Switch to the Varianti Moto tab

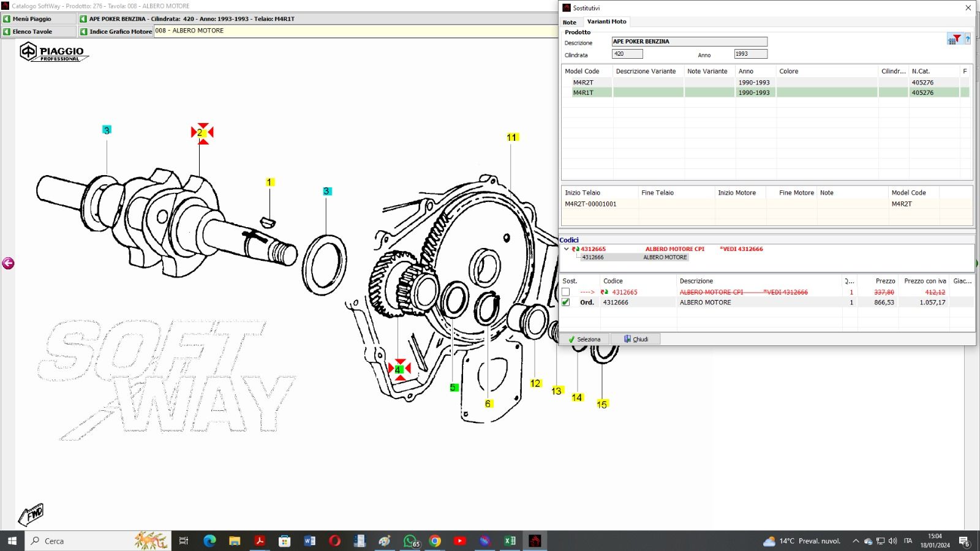coord(606,21)
